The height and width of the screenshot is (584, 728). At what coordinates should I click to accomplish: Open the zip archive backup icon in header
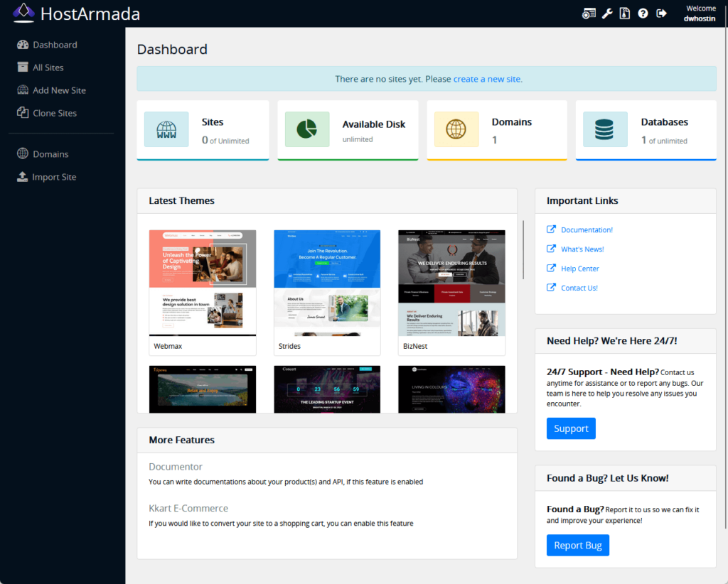tap(625, 13)
